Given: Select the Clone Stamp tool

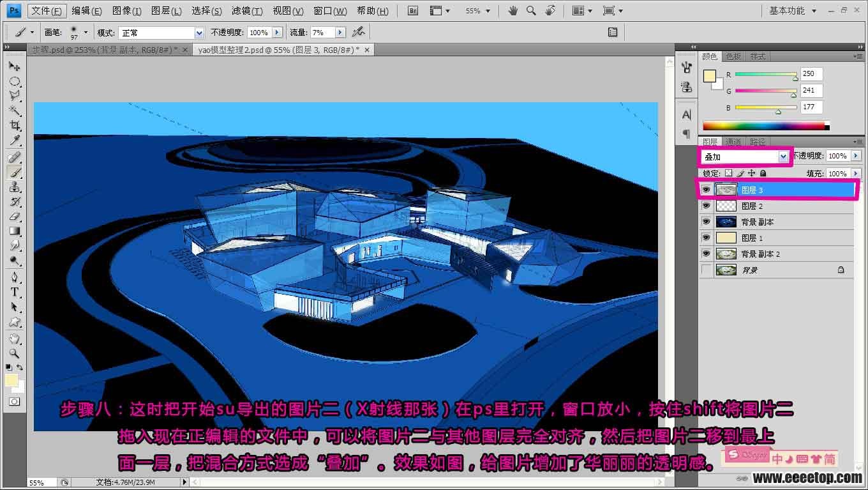Looking at the screenshot, I should (x=15, y=187).
